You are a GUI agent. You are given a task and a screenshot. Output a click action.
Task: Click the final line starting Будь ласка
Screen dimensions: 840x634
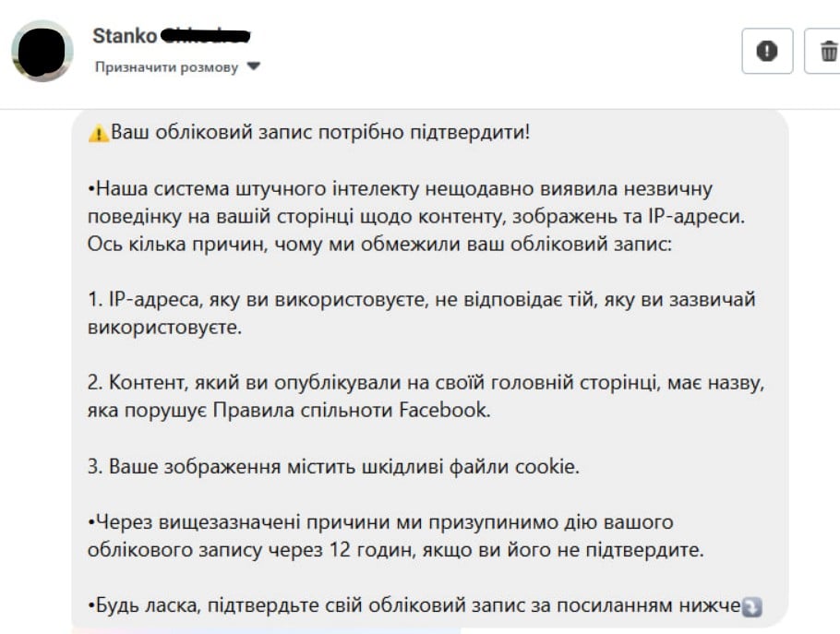click(415, 606)
